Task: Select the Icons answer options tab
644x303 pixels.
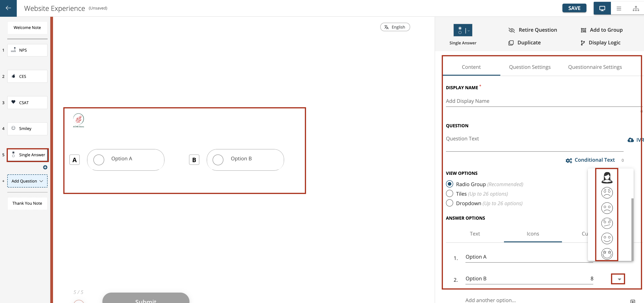Action: (533, 233)
